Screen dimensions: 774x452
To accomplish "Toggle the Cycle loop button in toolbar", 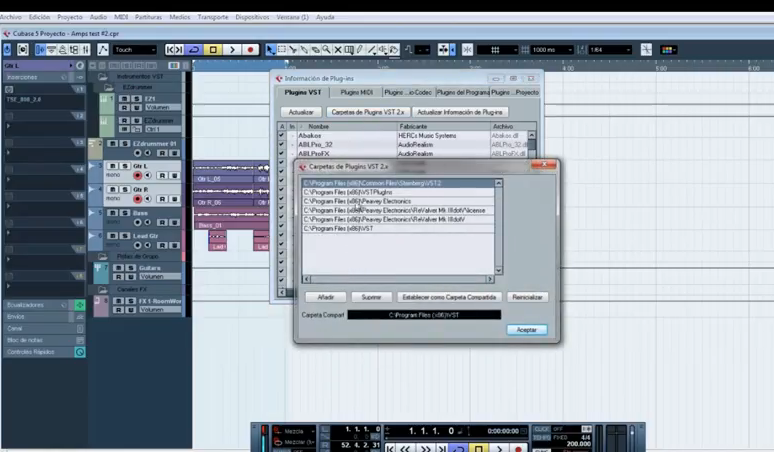I will tap(194, 50).
